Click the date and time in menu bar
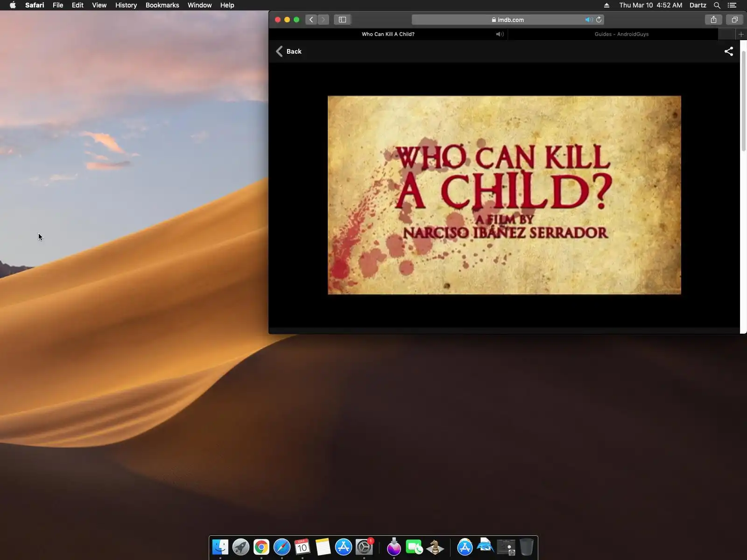Viewport: 747px width, 560px height. click(650, 5)
